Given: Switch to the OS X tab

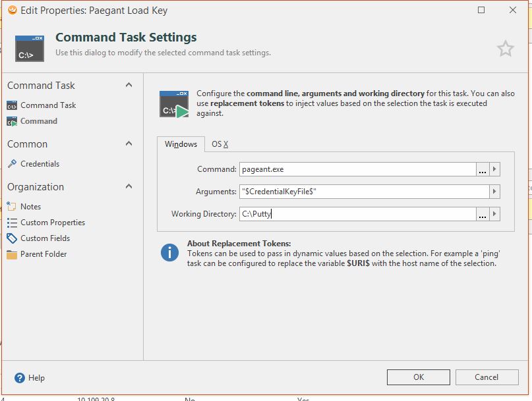Looking at the screenshot, I should (x=220, y=144).
